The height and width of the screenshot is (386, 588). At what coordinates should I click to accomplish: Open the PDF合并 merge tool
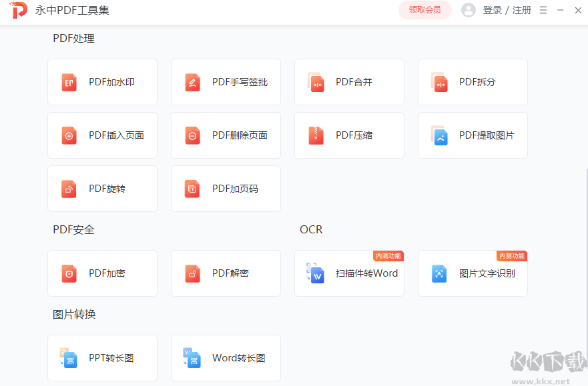349,82
